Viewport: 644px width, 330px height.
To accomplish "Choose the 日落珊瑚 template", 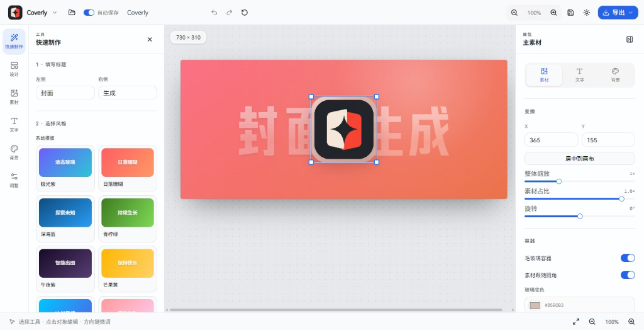I will tap(127, 168).
